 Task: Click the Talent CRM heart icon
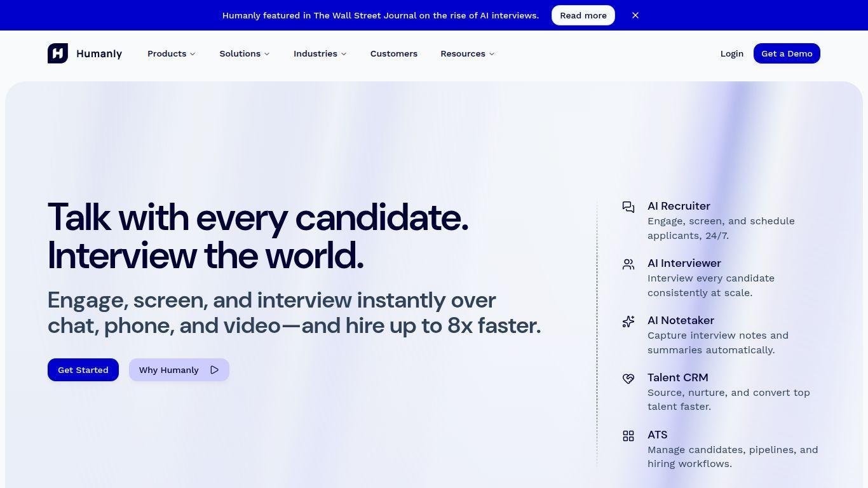[x=628, y=379]
